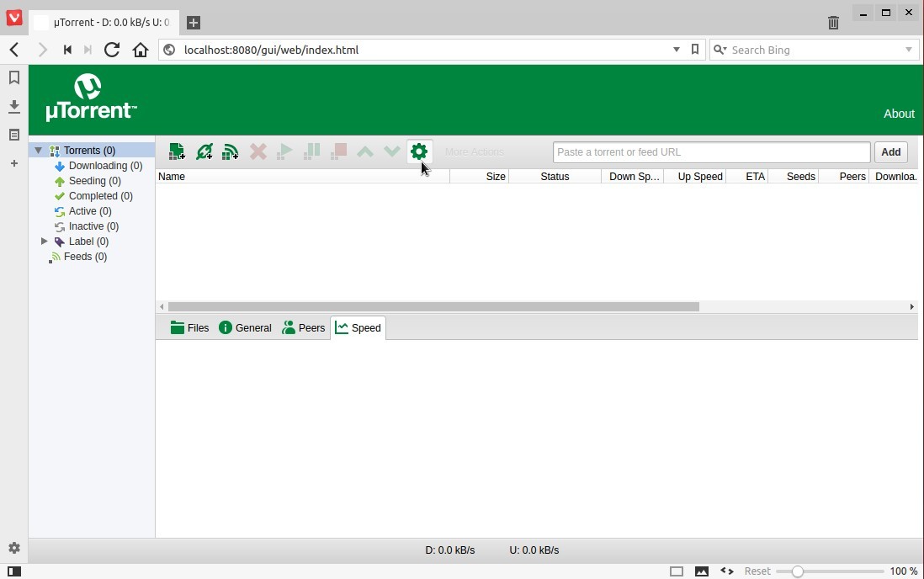Click the torrent URL input field
This screenshot has width=924, height=579.
coord(711,151)
